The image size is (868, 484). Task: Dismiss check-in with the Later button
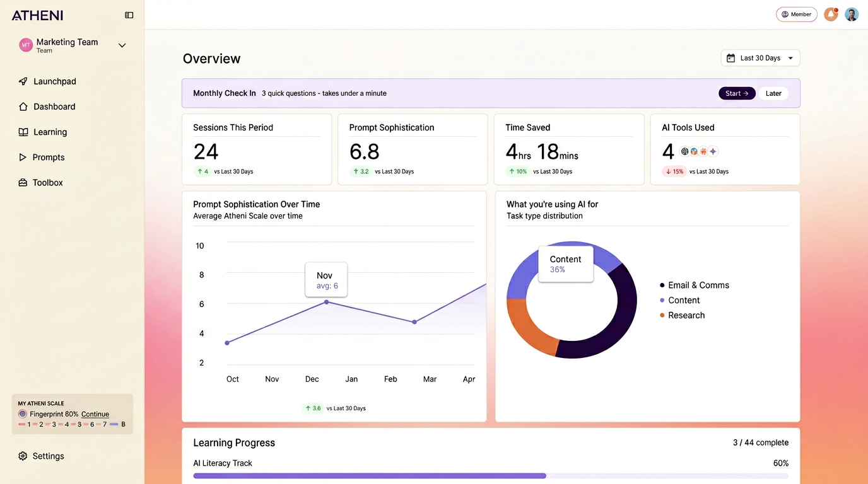coord(773,93)
